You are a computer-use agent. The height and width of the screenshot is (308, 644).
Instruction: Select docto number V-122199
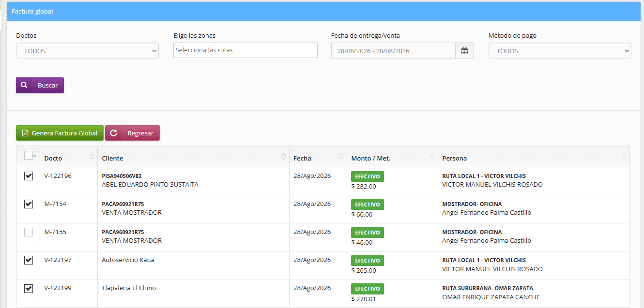(x=58, y=288)
